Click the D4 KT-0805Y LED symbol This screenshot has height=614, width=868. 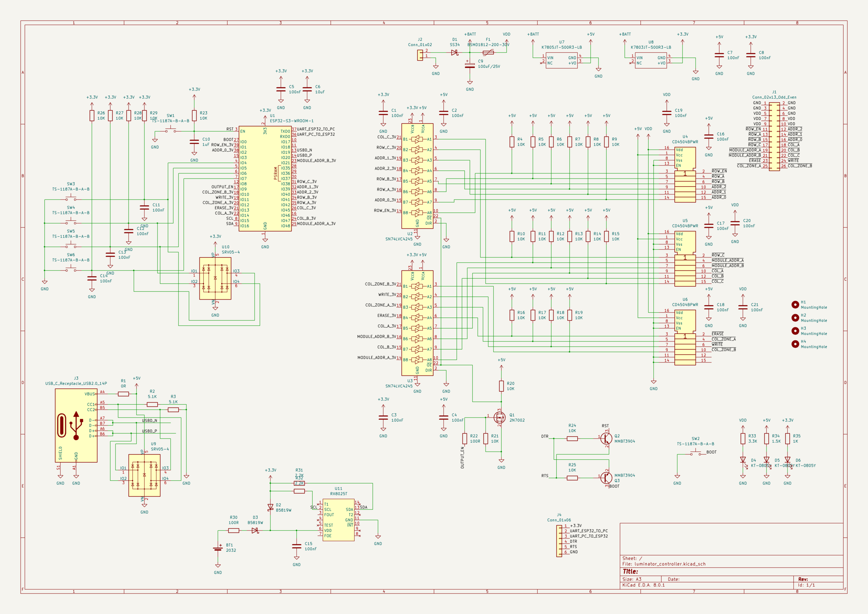(x=743, y=460)
